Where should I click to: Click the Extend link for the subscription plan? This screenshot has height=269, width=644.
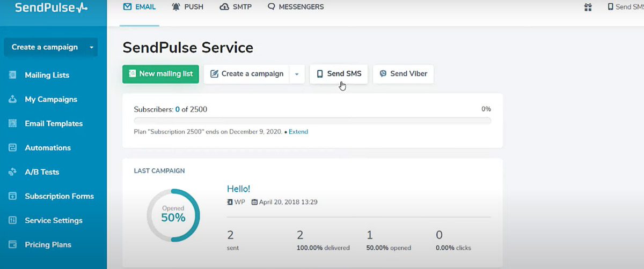point(298,131)
